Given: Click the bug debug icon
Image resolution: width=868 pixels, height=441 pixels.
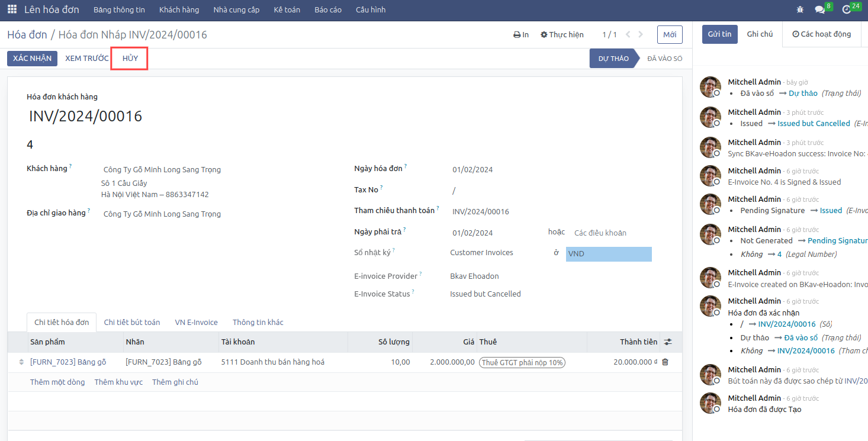Looking at the screenshot, I should pos(801,9).
